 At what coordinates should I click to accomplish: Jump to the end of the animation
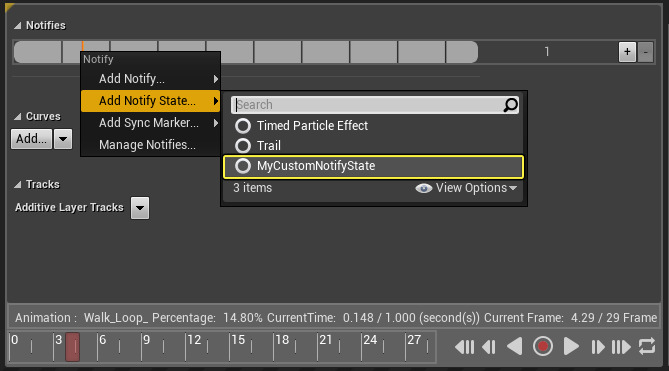click(x=621, y=347)
